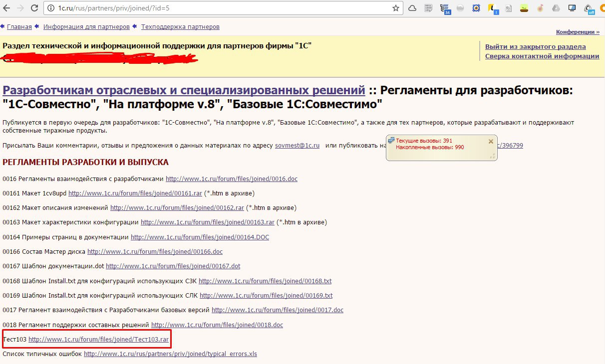Click the sovmest@1c.ru email link

click(297, 146)
